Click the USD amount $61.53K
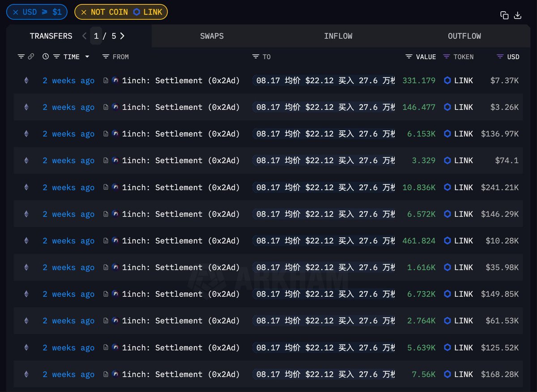537x392 pixels. (x=502, y=321)
